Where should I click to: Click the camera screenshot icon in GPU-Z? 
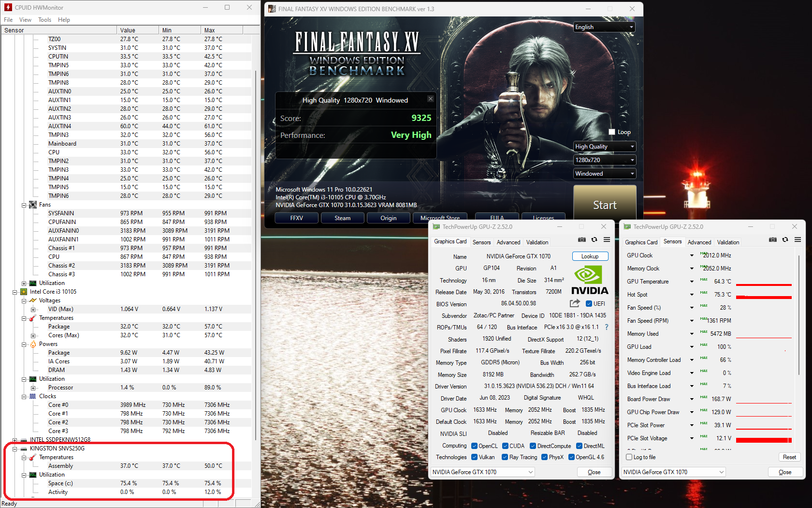point(581,239)
